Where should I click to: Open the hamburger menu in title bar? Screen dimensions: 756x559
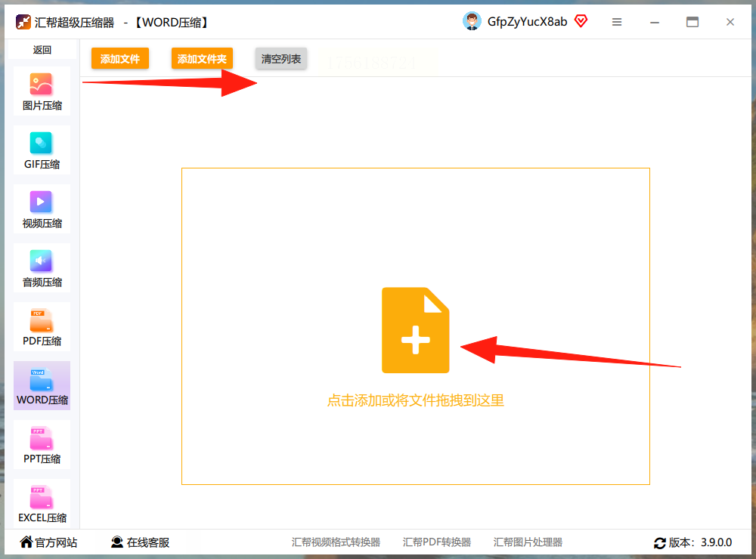(x=617, y=22)
